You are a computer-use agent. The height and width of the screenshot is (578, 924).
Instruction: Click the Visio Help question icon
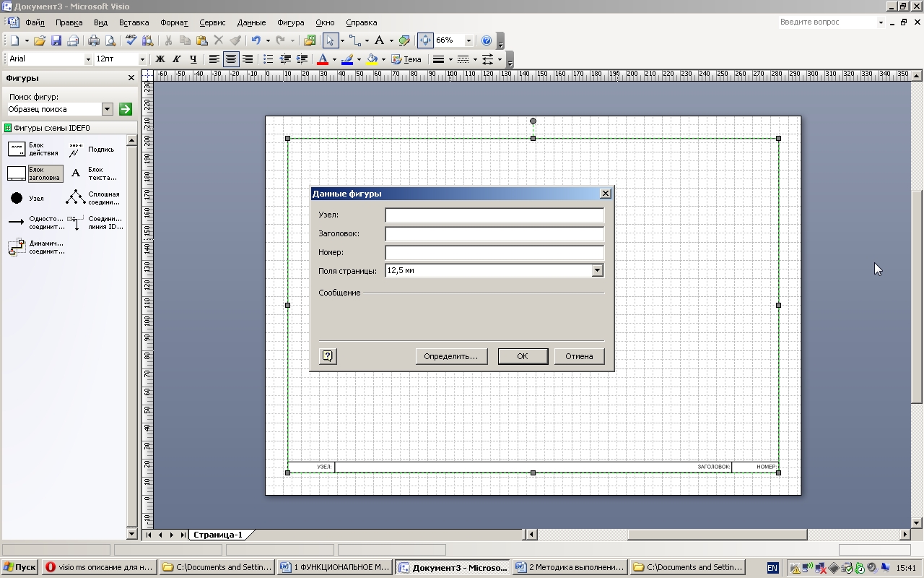click(x=487, y=41)
